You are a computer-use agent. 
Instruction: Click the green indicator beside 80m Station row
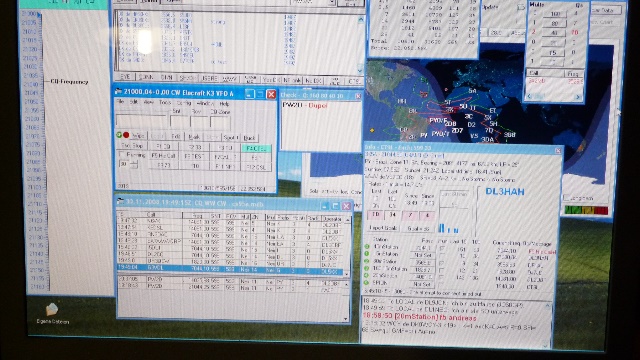[367, 261]
